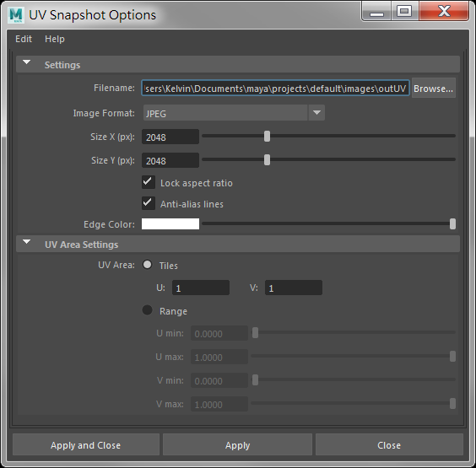
Task: Collapse the Settings section
Action: pos(27,62)
